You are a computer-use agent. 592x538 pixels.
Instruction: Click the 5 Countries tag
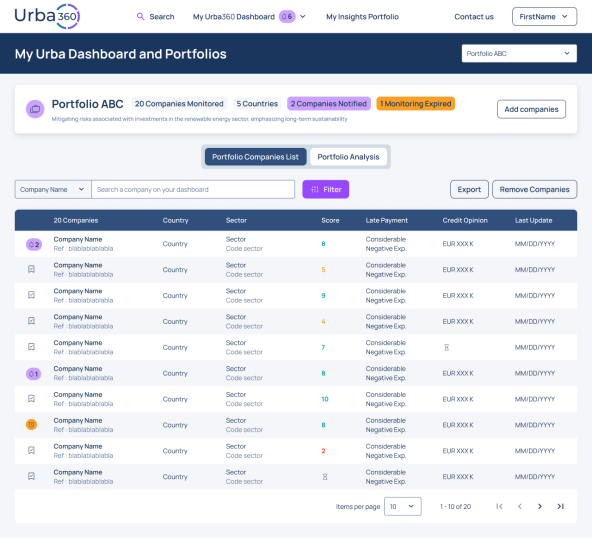[x=257, y=103]
